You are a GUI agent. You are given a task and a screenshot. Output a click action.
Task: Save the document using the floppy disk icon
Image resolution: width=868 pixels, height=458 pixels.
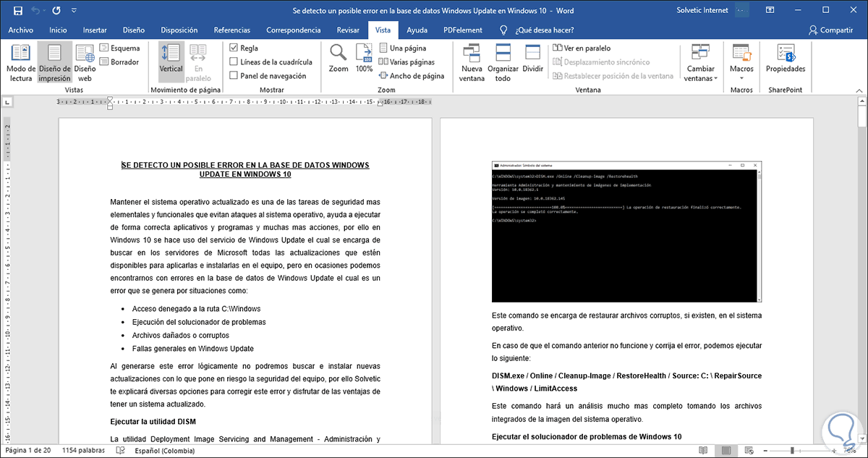pos(18,11)
